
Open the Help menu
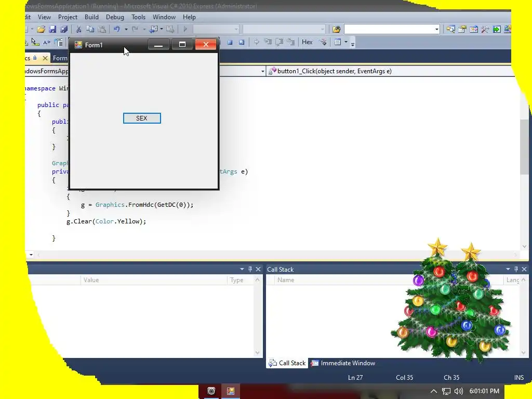tap(189, 17)
